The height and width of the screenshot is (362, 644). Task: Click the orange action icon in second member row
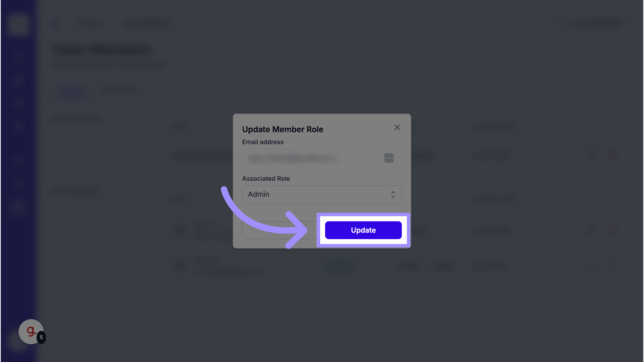click(612, 230)
